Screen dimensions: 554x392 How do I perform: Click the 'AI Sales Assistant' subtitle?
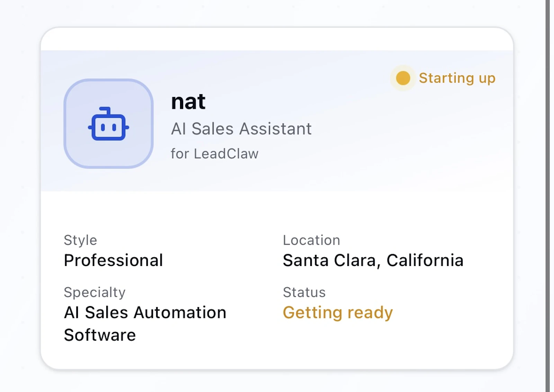point(241,129)
